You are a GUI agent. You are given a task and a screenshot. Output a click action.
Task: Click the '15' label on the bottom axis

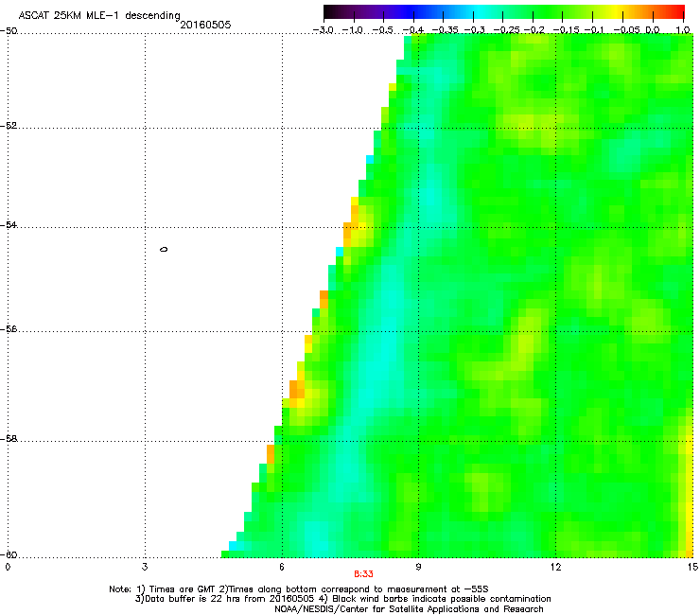click(692, 567)
